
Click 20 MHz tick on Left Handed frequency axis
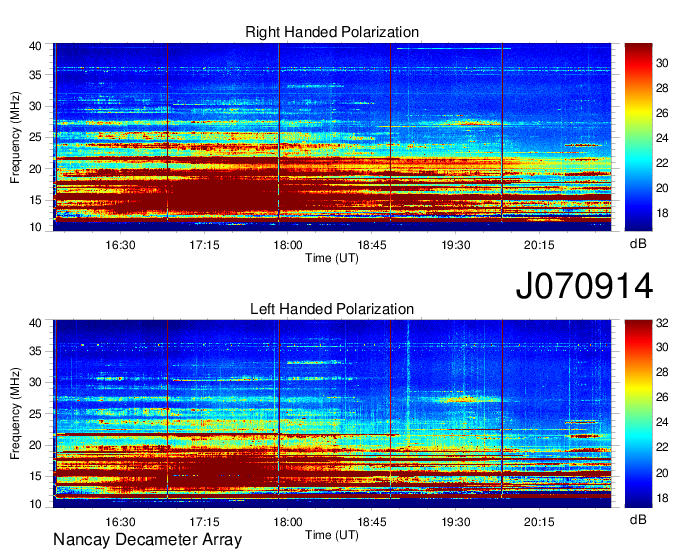(x=35, y=445)
